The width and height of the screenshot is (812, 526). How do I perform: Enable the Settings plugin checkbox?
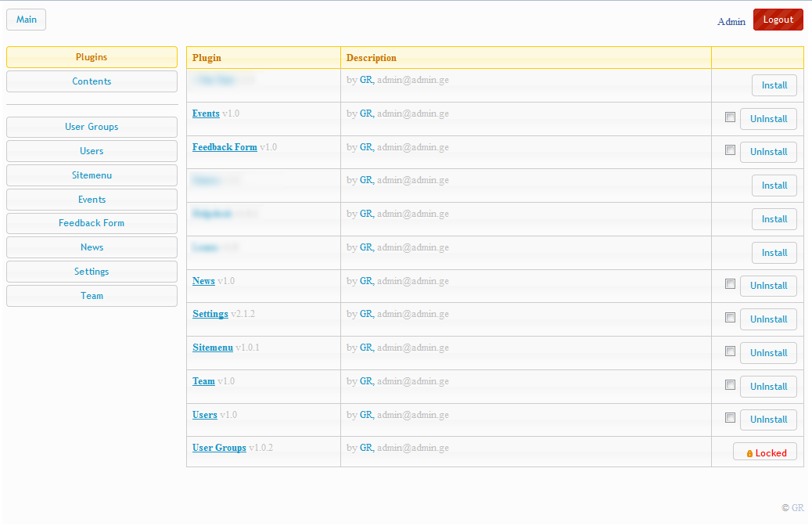(x=730, y=318)
